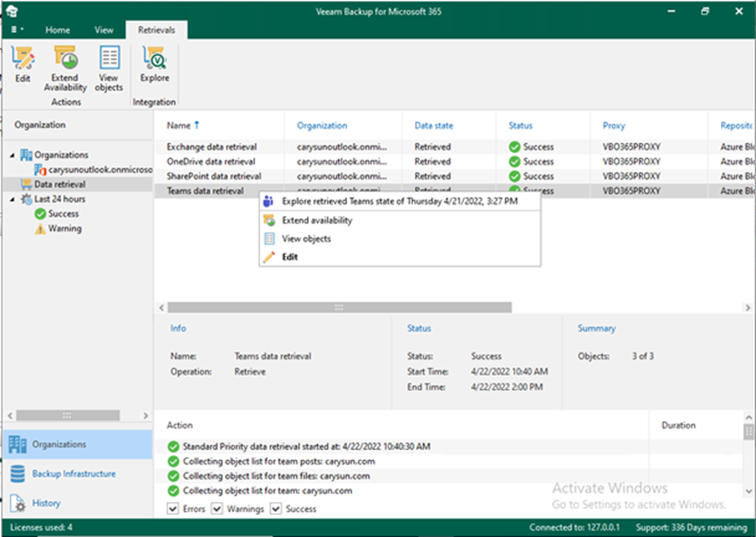This screenshot has width=756, height=537.
Task: Switch to the View tab
Action: (x=103, y=30)
